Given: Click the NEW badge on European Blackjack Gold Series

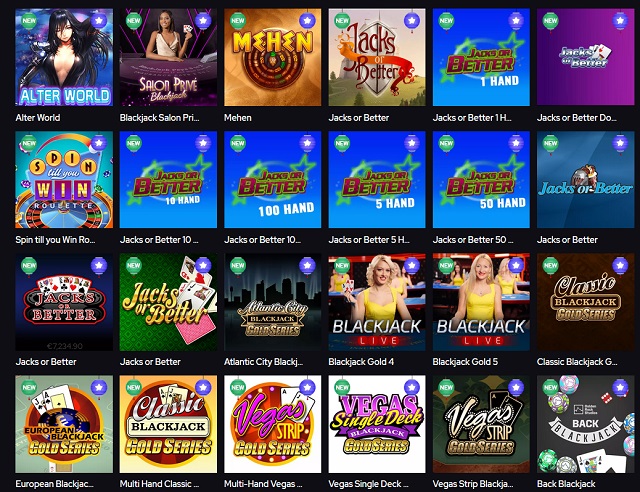Looking at the screenshot, I should 29,387.
